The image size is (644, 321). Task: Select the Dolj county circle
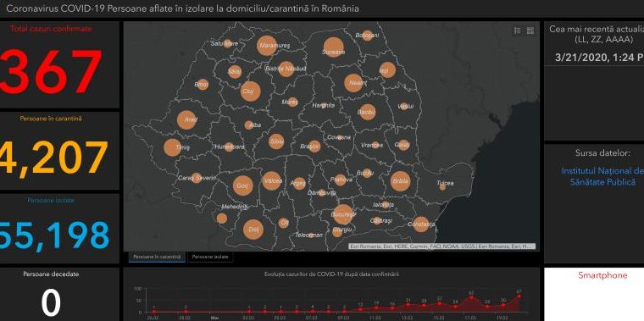pyautogui.click(x=253, y=230)
